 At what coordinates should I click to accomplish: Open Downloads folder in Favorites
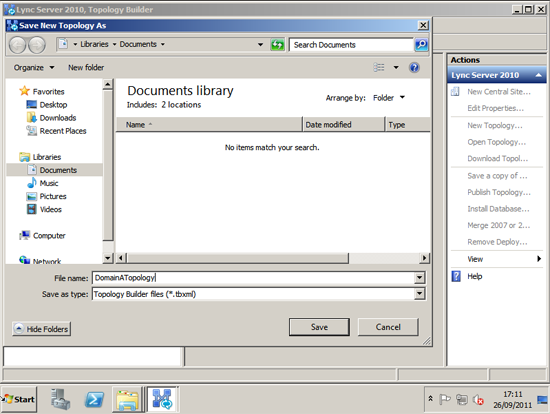58,118
